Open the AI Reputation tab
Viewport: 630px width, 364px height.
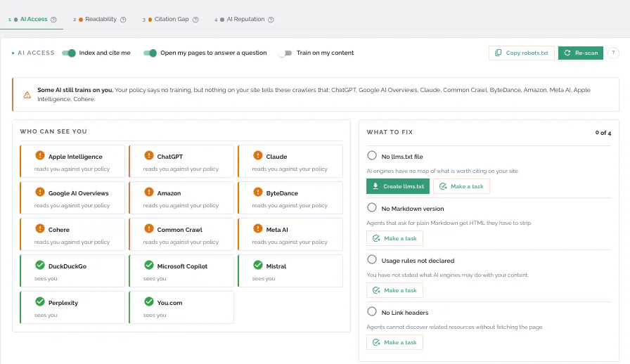[245, 19]
